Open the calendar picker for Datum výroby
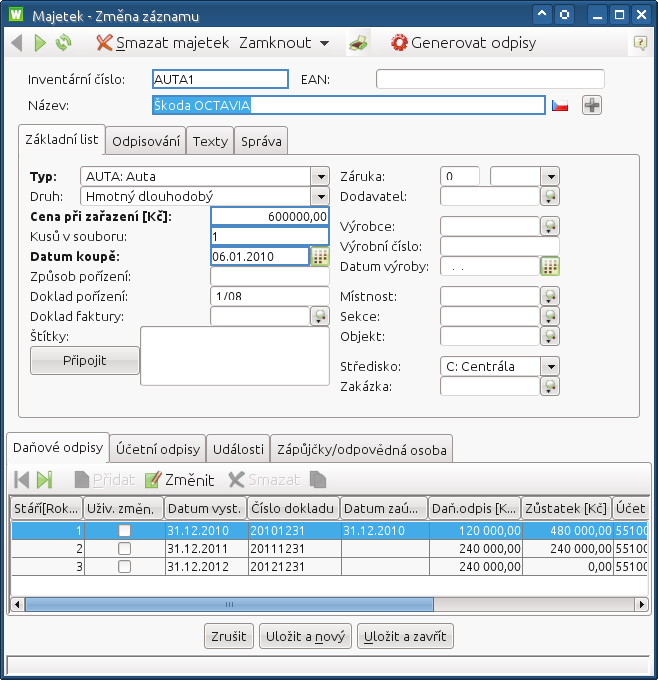Screen dimensions: 658x680 click(550, 266)
